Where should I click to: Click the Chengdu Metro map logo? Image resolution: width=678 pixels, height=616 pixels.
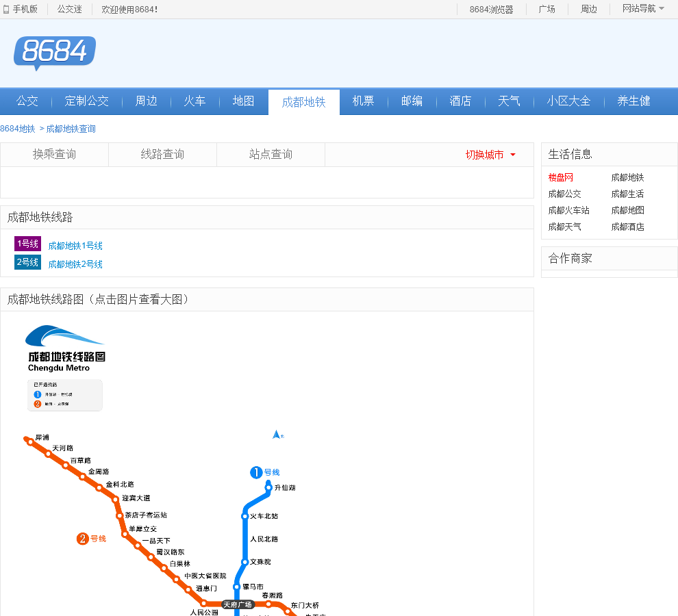tap(66, 348)
